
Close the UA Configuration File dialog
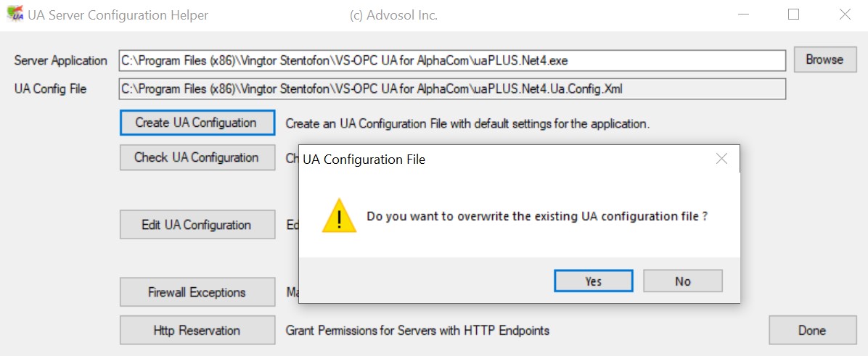[x=721, y=159]
